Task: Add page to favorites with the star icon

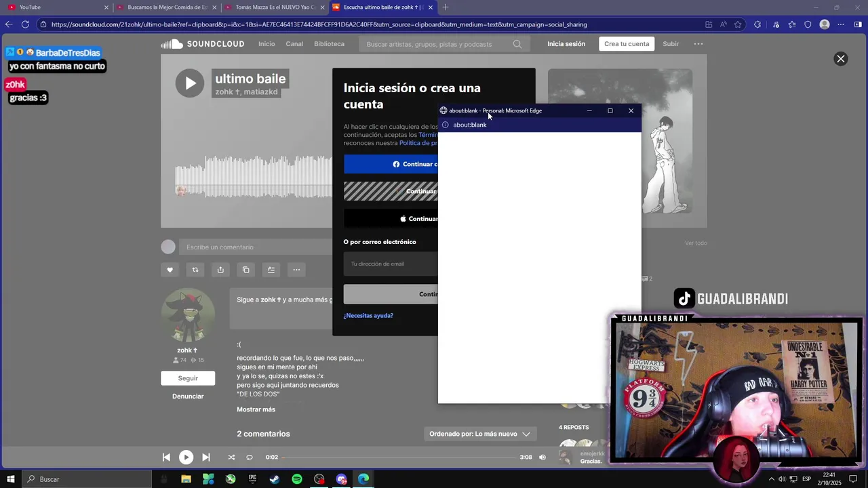Action: click(x=738, y=24)
